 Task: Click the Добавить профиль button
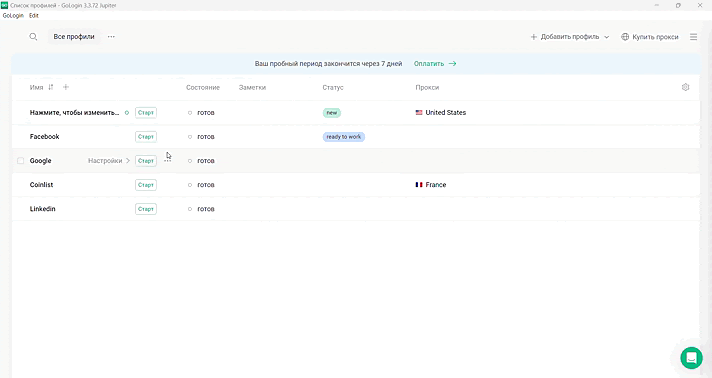point(570,37)
